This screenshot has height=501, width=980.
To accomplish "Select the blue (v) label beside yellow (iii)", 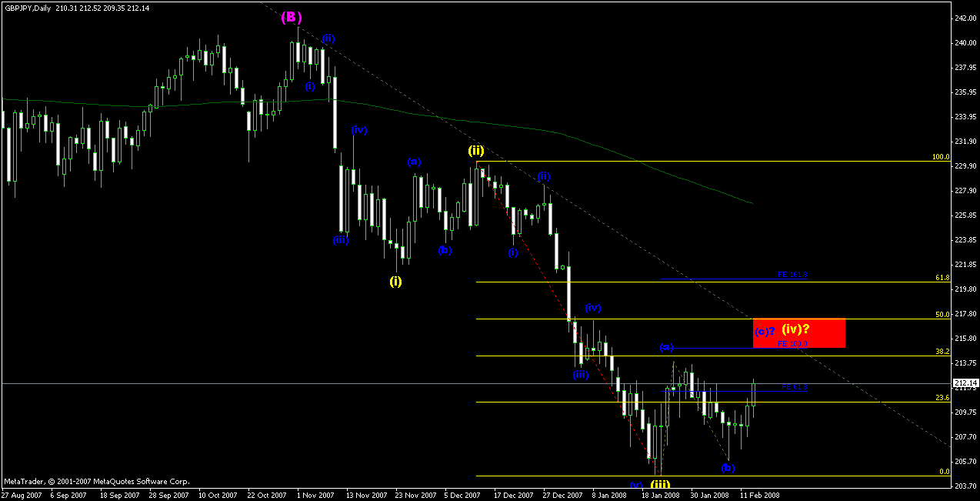I will (x=636, y=486).
